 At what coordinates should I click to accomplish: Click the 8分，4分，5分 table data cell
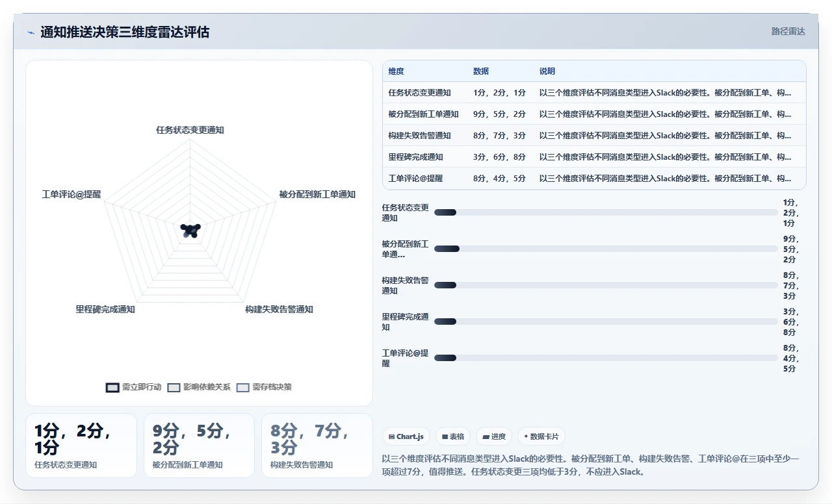tap(500, 179)
